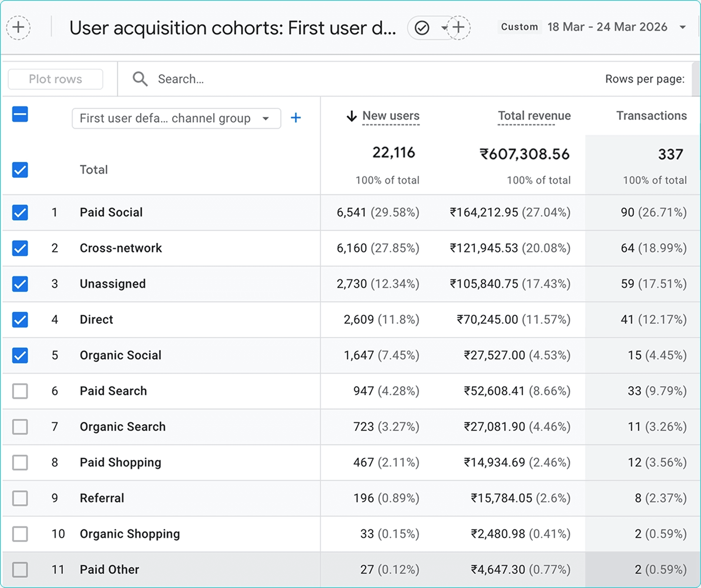Viewport: 701px width, 588px height.
Task: Click the report status checkmark icon
Action: coord(422,28)
